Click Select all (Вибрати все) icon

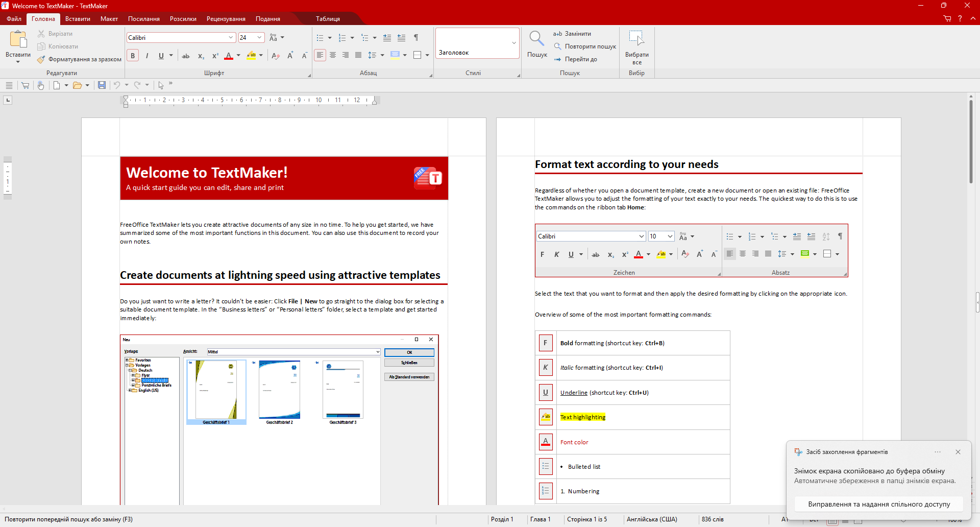[x=636, y=38]
